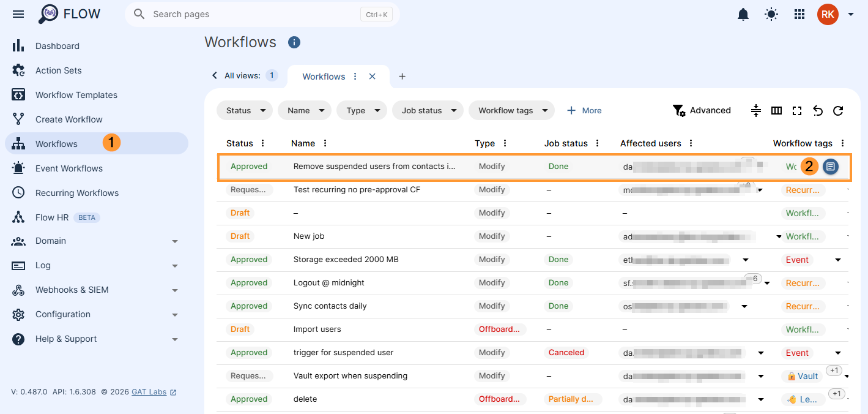Viewport: 868px width, 414px height.
Task: Expand affected users in Vault export row
Action: 761,376
